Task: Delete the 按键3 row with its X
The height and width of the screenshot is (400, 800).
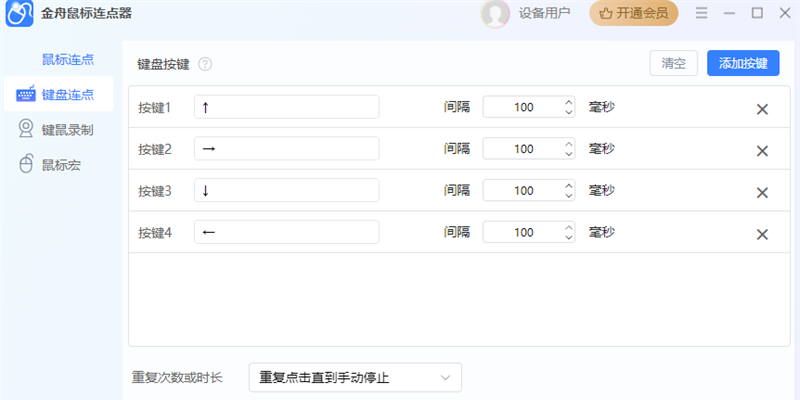Action: pyautogui.click(x=762, y=192)
